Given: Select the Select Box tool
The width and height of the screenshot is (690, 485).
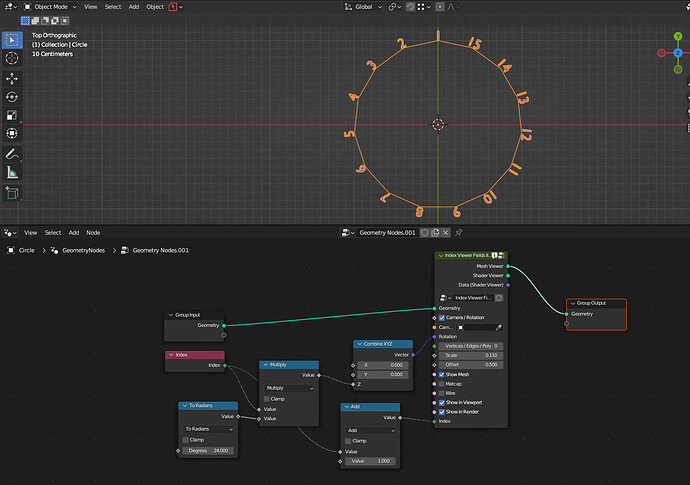Looking at the screenshot, I should tap(12, 40).
